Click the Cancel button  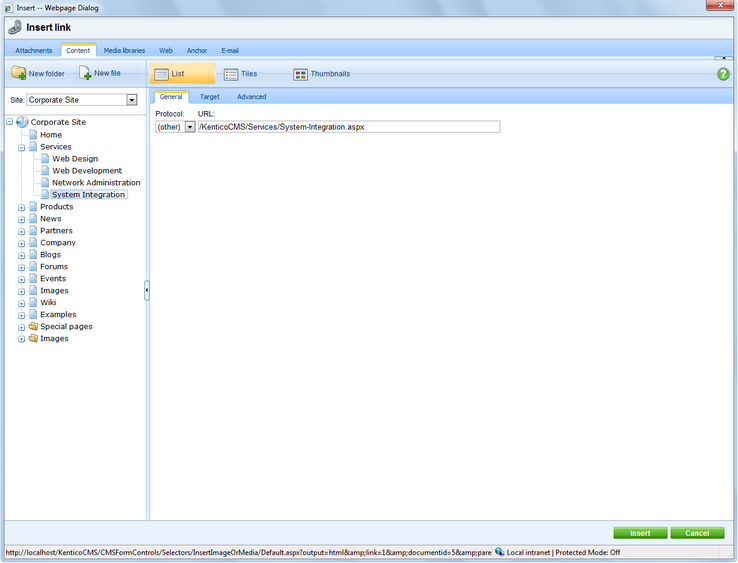click(697, 533)
